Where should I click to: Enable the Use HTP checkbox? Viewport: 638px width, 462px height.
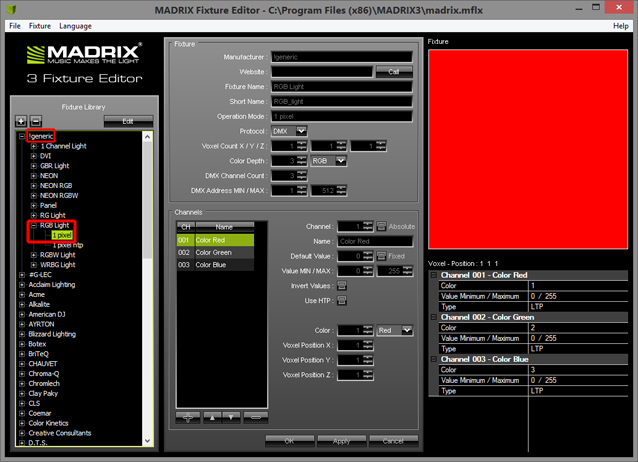[342, 301]
